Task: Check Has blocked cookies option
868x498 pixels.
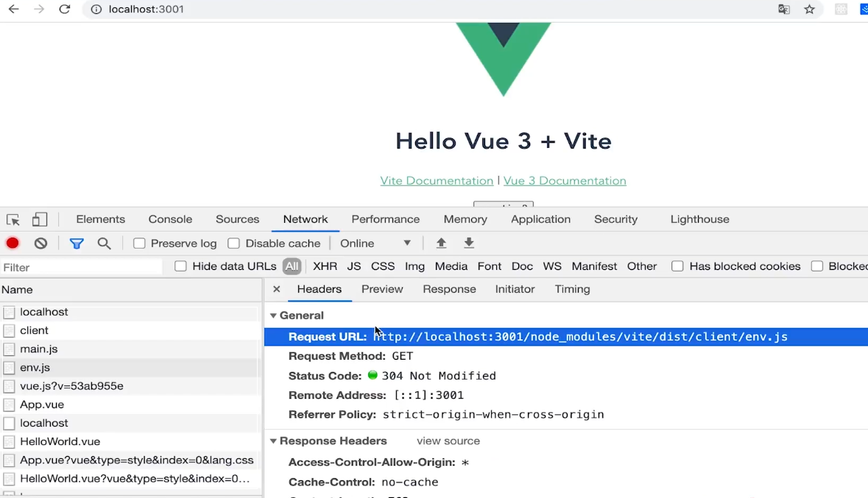Action: coord(677,266)
